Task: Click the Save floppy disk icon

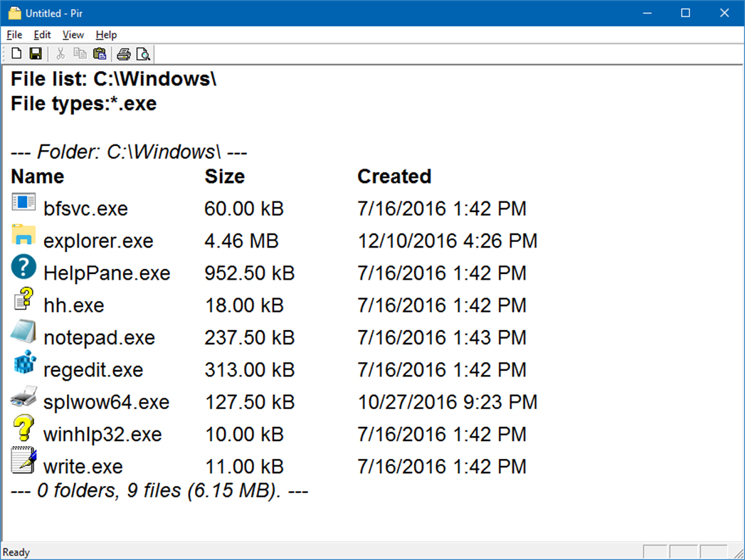Action: tap(36, 53)
